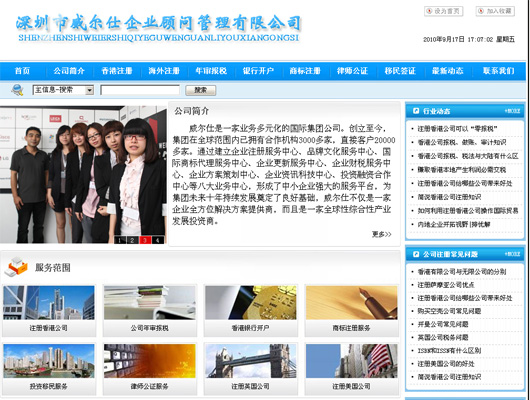Open ISSN and CISSN difference link
The width and height of the screenshot is (530, 400).
449,351
